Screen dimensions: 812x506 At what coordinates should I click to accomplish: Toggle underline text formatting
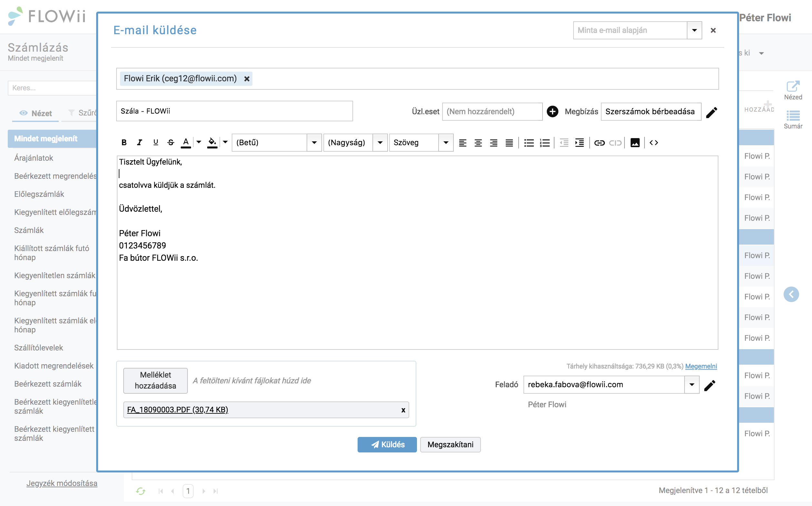tap(156, 143)
